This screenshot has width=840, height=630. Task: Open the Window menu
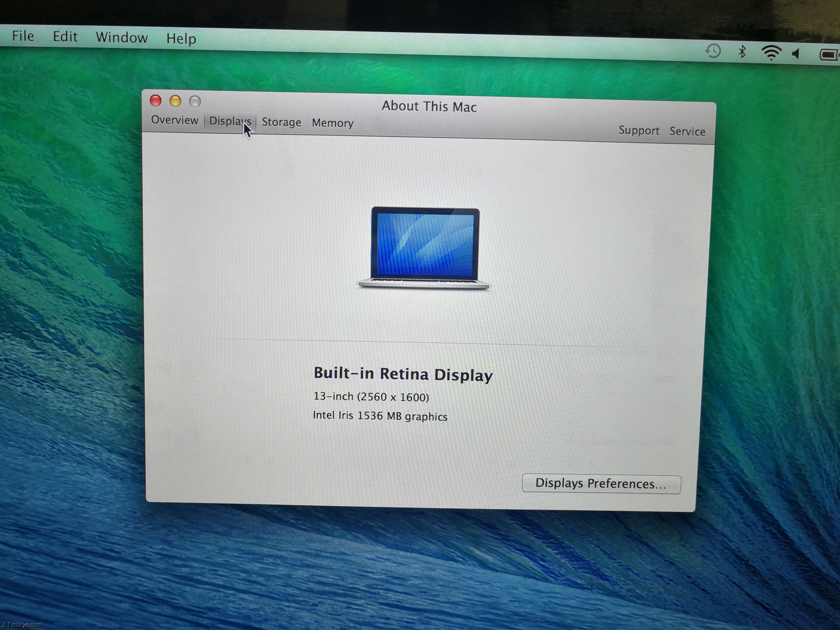click(122, 38)
